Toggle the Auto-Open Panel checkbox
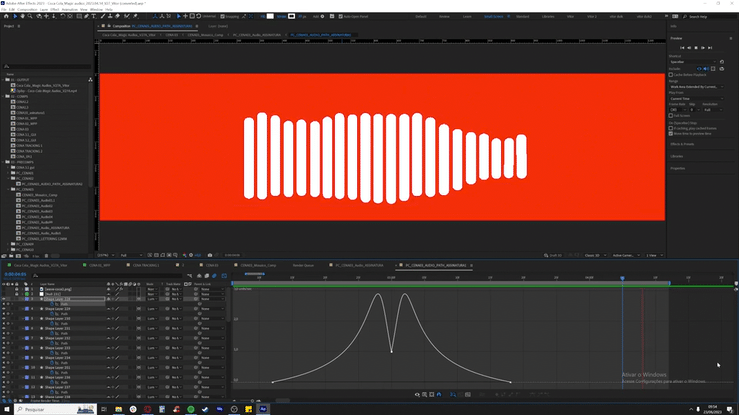739x415 pixels. click(340, 16)
